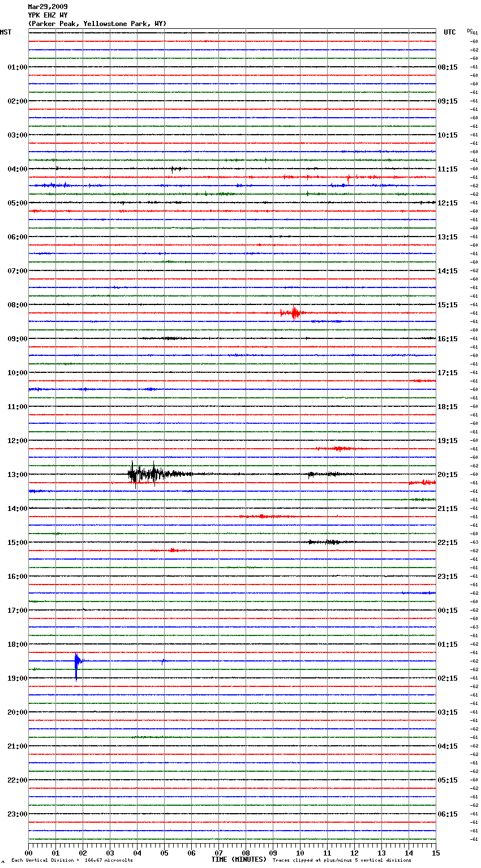Viewport: 481px width, 868px height.
Task: Click minute 07 on the bottom time axis
Action: [218, 852]
